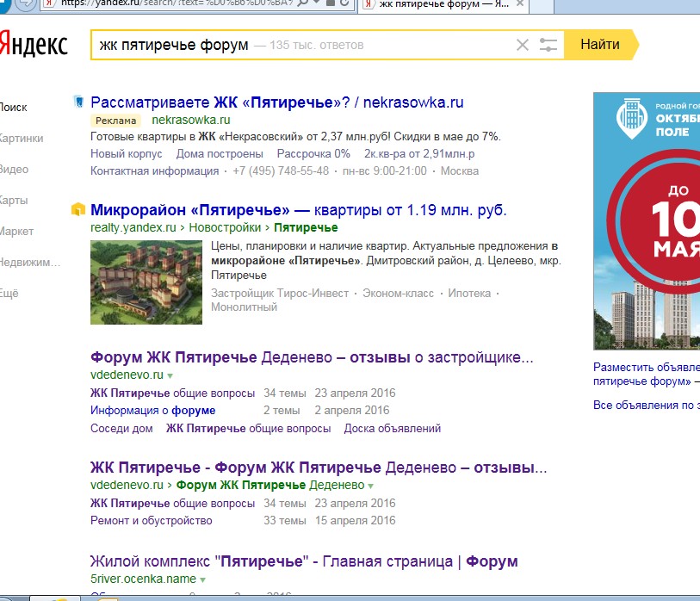Click пн-вс 9:00-21:00 working hours
Image resolution: width=700 pixels, height=601 pixels.
(385, 171)
